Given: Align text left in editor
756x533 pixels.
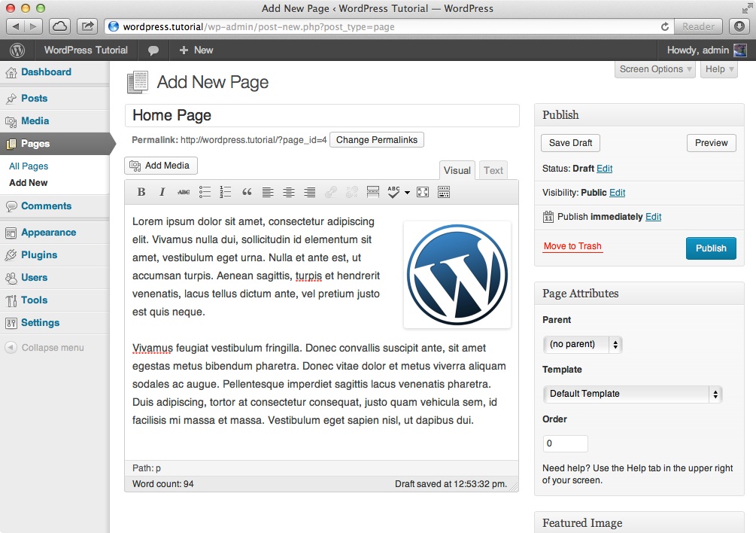Looking at the screenshot, I should [x=268, y=192].
